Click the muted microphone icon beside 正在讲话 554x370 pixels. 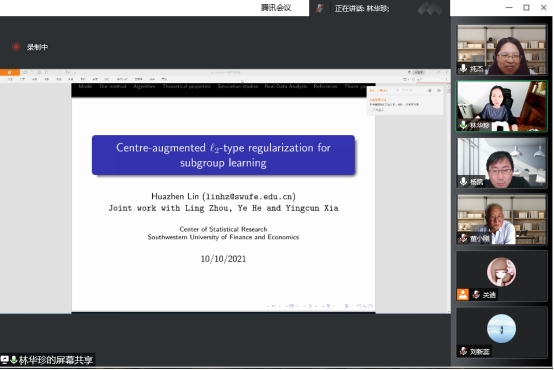(x=319, y=8)
